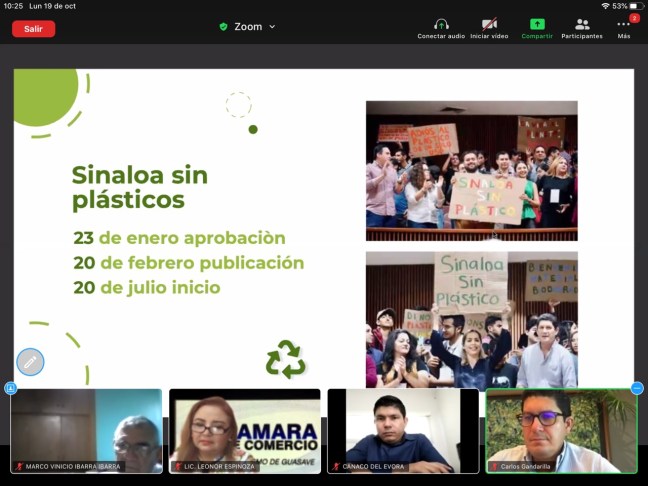648x486 pixels.
Task: Select Lic. Leonor Espinoza video thumbnail
Action: click(x=245, y=428)
